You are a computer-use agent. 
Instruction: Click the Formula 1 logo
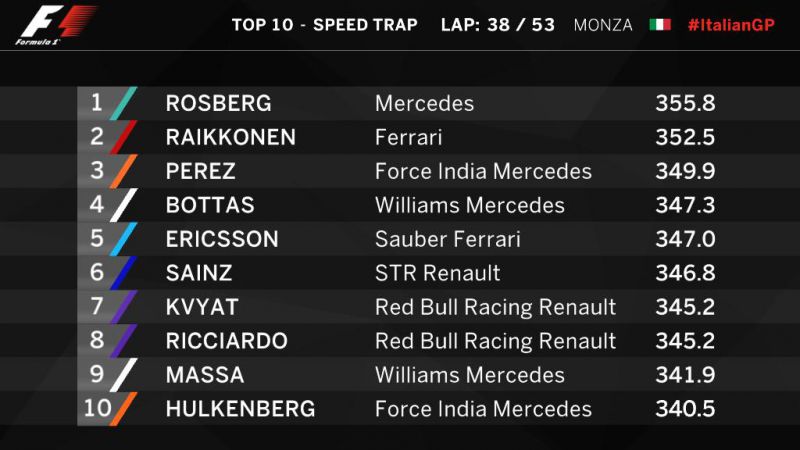coord(55,25)
